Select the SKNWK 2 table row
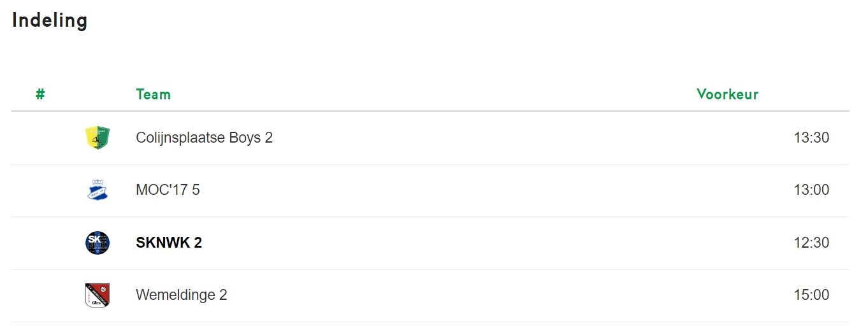Screen dimensions: 868x333 pyautogui.click(x=430, y=243)
